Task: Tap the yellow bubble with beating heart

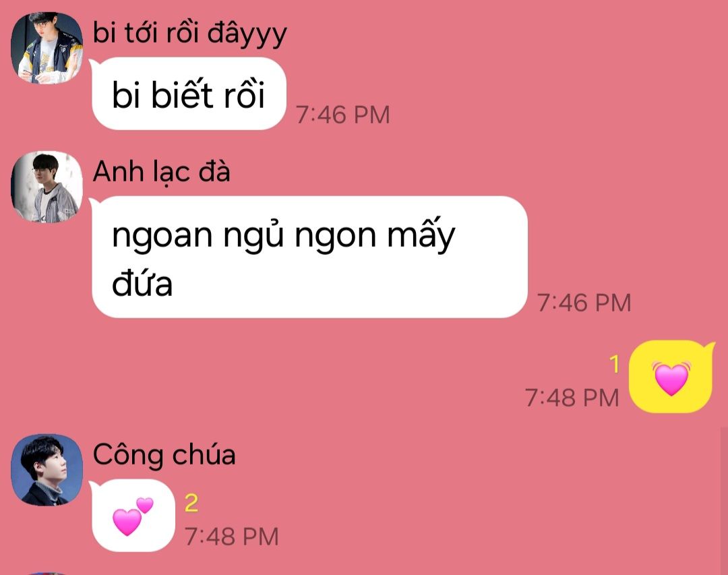Action: pyautogui.click(x=671, y=376)
